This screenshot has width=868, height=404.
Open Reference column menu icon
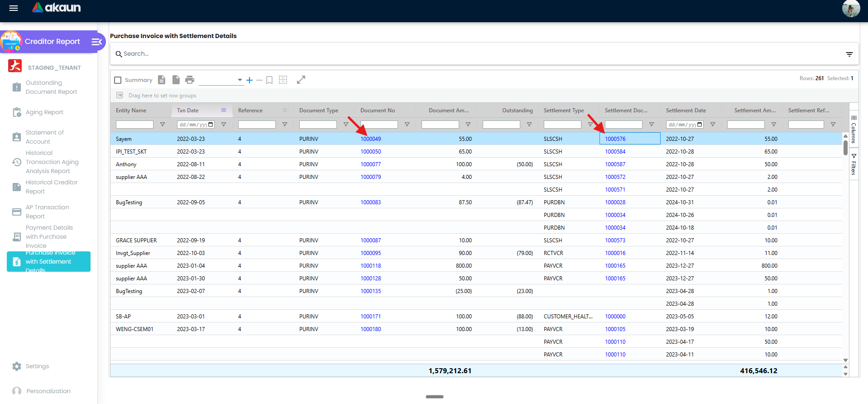285,110
